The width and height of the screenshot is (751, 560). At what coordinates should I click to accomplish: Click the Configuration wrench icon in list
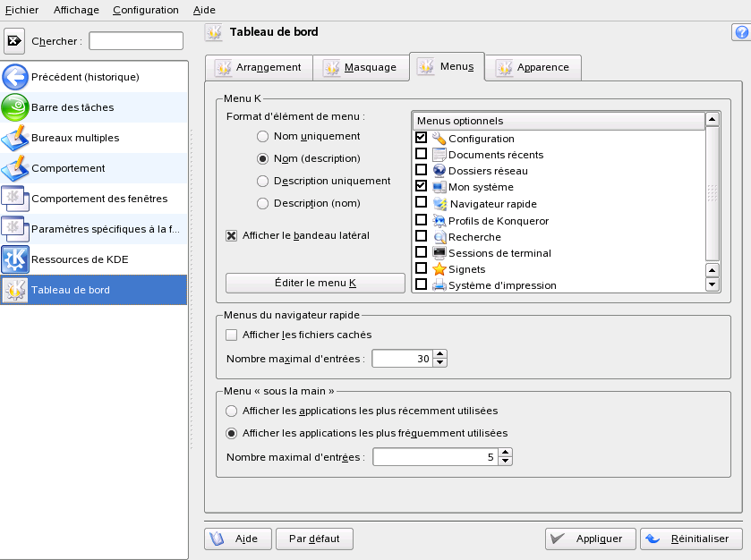click(439, 139)
